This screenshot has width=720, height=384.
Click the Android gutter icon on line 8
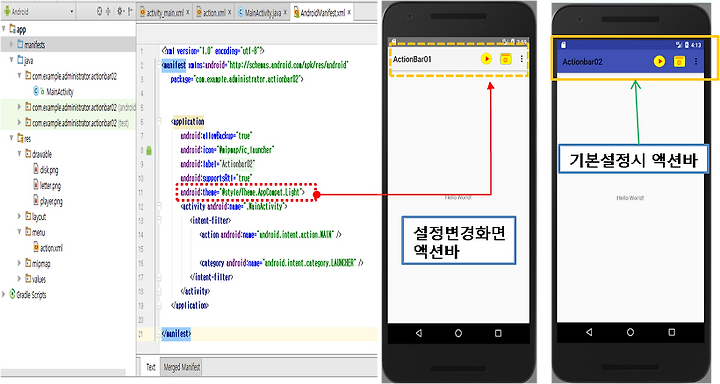[x=149, y=150]
